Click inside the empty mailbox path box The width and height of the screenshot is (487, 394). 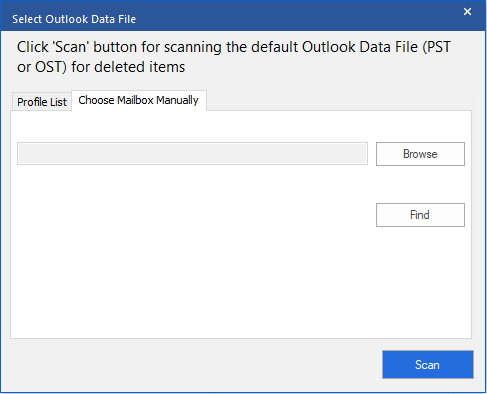click(192, 154)
